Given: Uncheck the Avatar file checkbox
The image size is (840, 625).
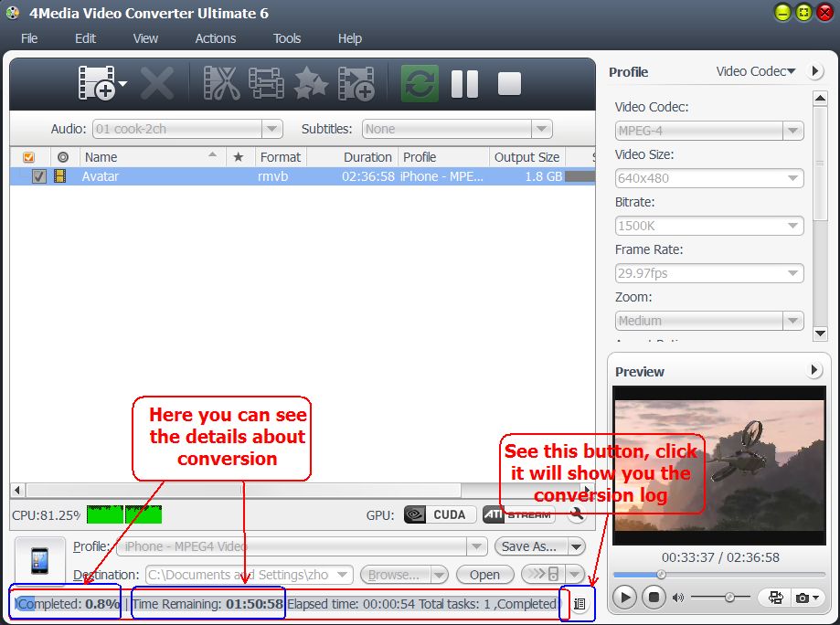Looking at the screenshot, I should coord(39,176).
